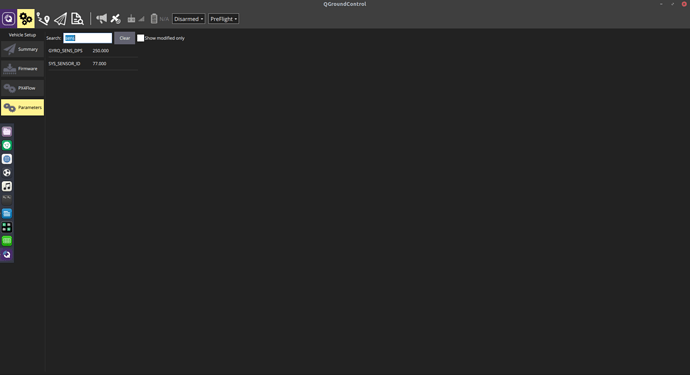Open the Plan view waypoint icon
The image size is (690, 375).
coord(43,19)
